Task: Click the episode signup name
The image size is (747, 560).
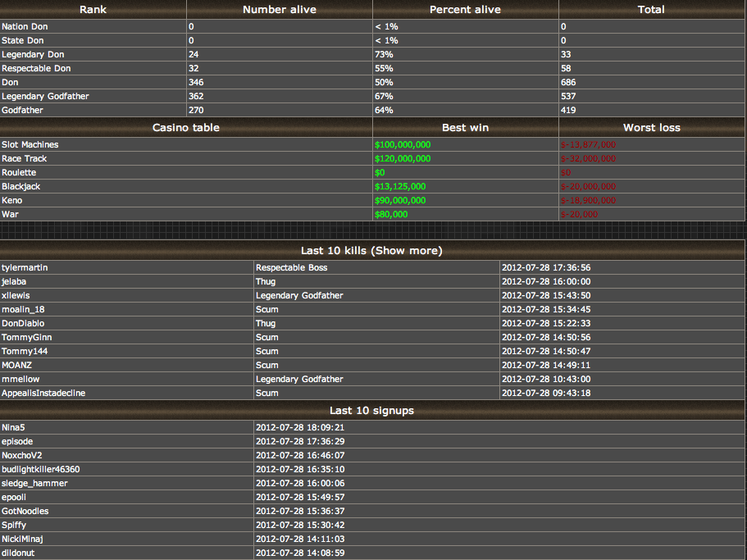Action: [x=17, y=441]
